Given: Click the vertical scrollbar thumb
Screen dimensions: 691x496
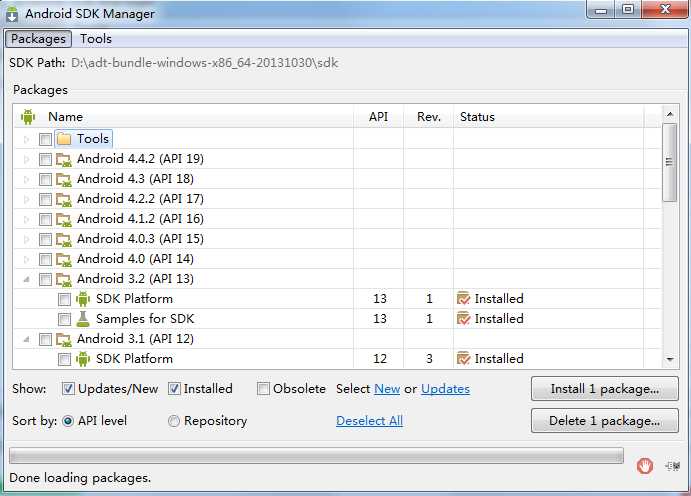Looking at the screenshot, I should pos(670,163).
